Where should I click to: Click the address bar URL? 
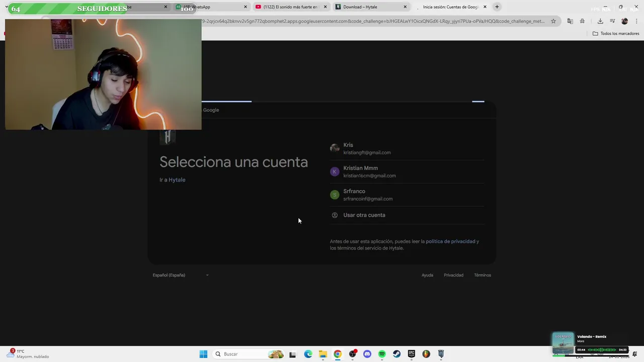372,21
